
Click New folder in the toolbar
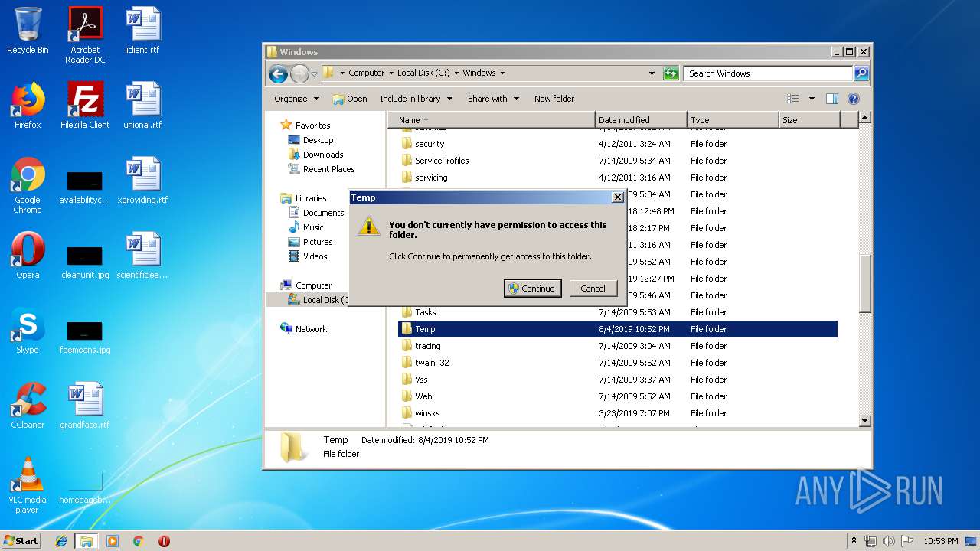click(554, 99)
